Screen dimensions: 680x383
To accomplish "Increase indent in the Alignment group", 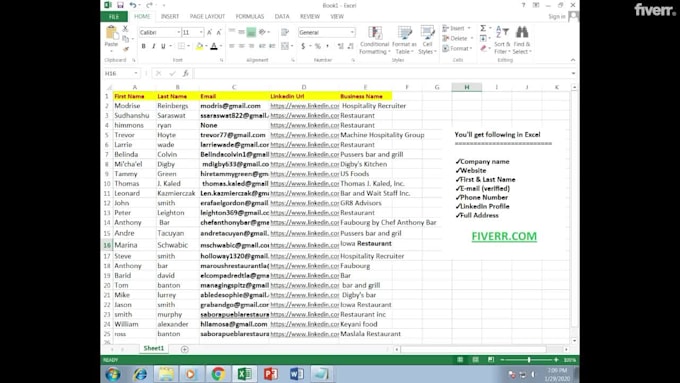I will [x=272, y=46].
